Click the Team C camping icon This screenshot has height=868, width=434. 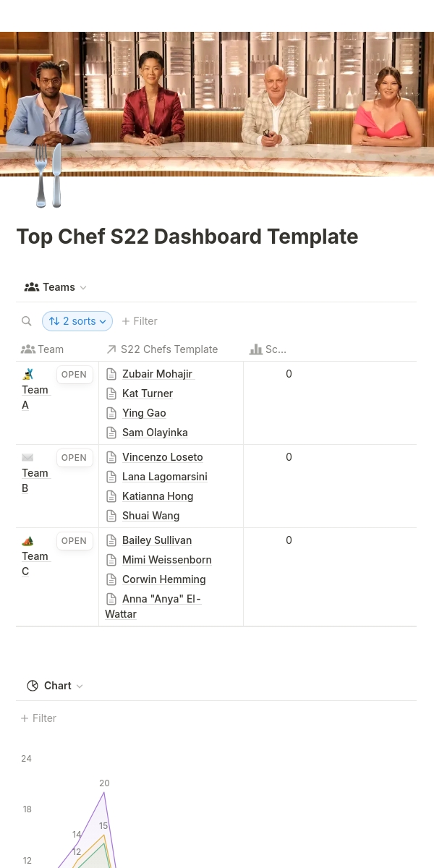tap(28, 540)
